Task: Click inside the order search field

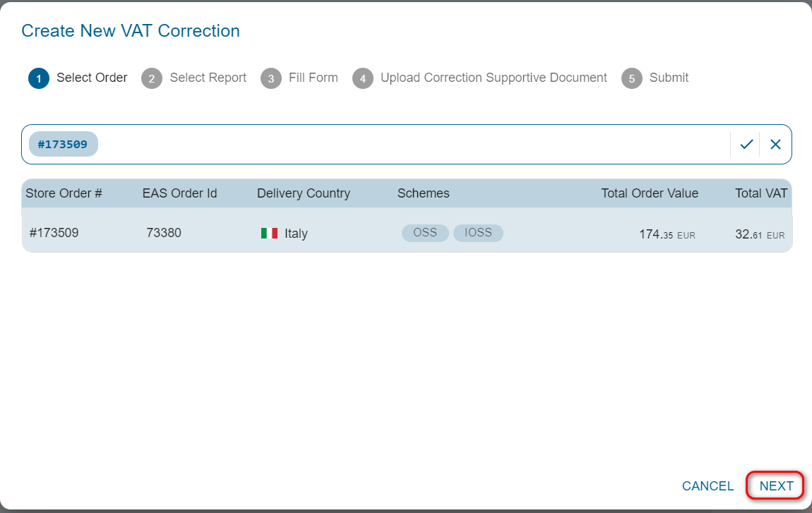Action: click(x=410, y=145)
